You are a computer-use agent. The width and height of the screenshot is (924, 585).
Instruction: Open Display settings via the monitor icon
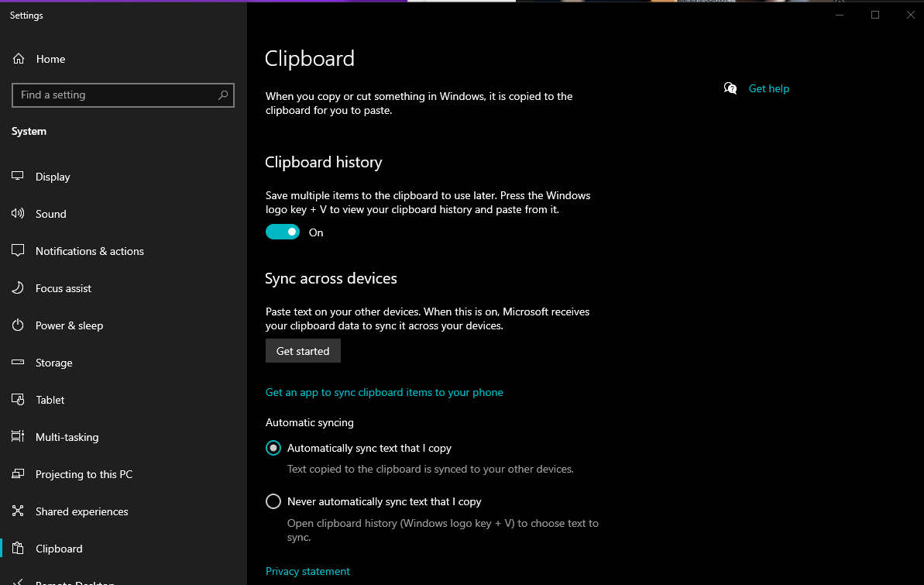[x=18, y=177]
